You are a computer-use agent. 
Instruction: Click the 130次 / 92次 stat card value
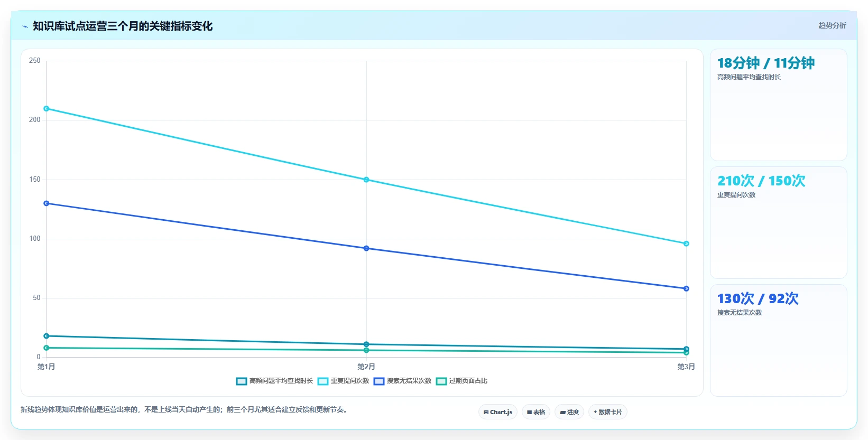pyautogui.click(x=758, y=299)
